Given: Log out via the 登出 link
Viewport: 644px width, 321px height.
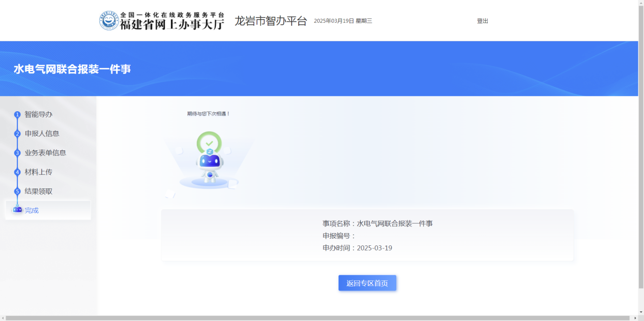Looking at the screenshot, I should 482,21.
